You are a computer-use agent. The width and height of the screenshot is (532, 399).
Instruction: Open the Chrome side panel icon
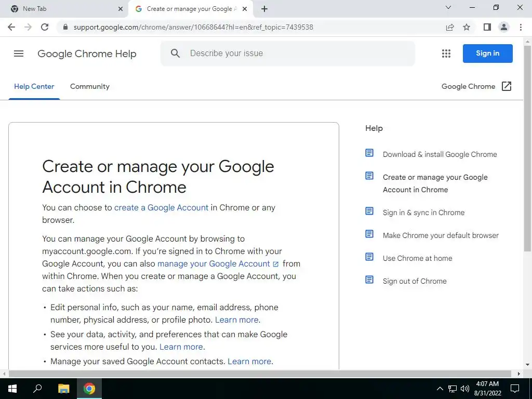click(487, 27)
